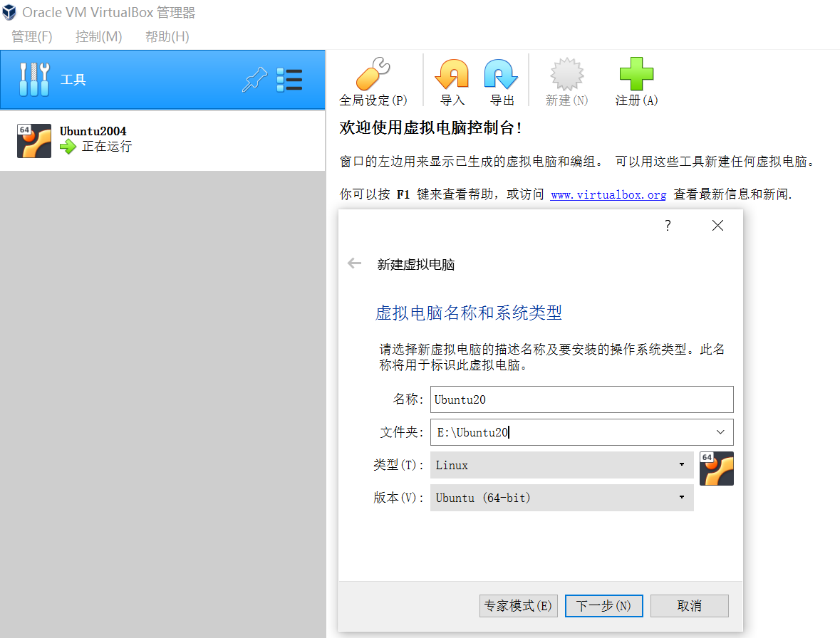Viewport: 840px width, 638px height.
Task: Click the 名称 field label
Action: [x=408, y=399]
